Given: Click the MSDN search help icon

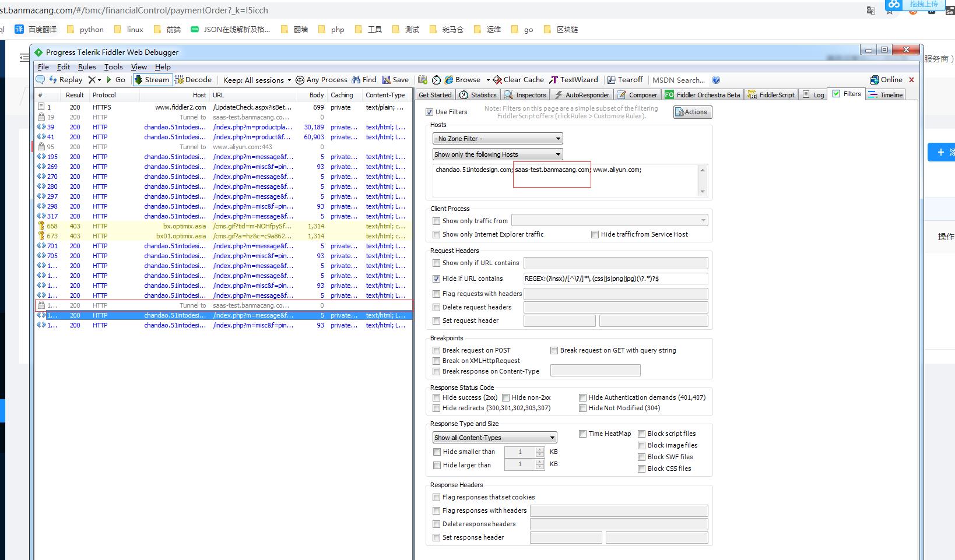Looking at the screenshot, I should point(716,80).
